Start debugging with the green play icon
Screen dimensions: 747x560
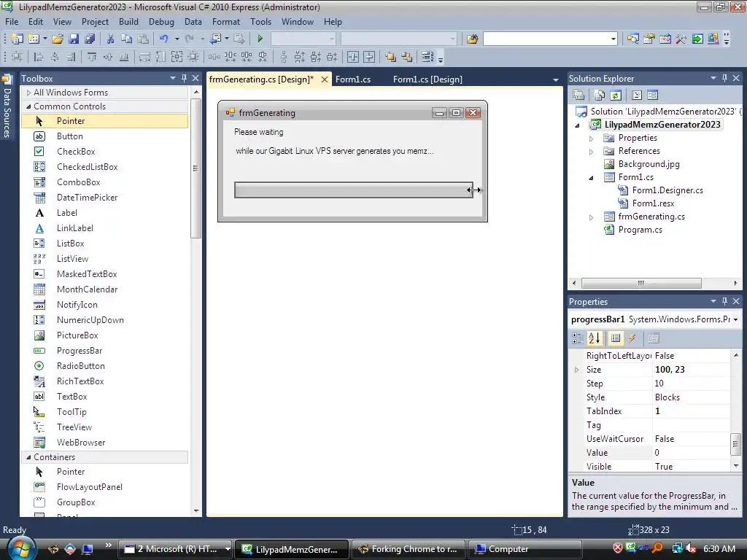[260, 39]
